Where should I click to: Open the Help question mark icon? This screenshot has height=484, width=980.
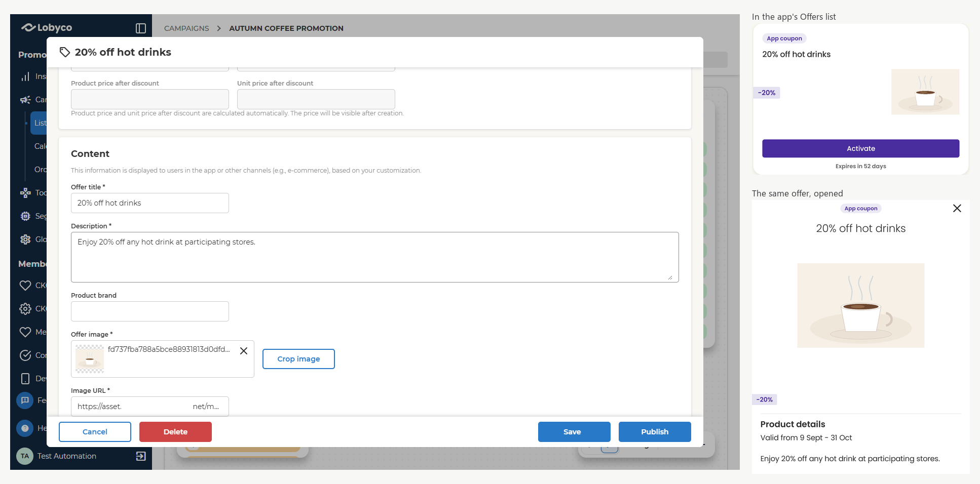pos(25,428)
